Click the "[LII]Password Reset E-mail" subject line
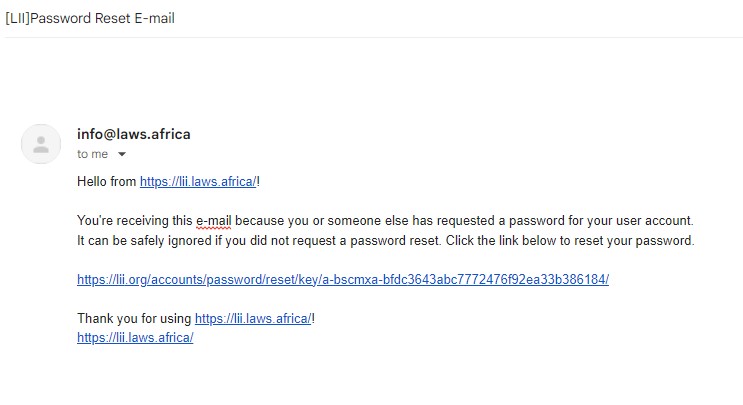This screenshot has height=405, width=743. [90, 18]
